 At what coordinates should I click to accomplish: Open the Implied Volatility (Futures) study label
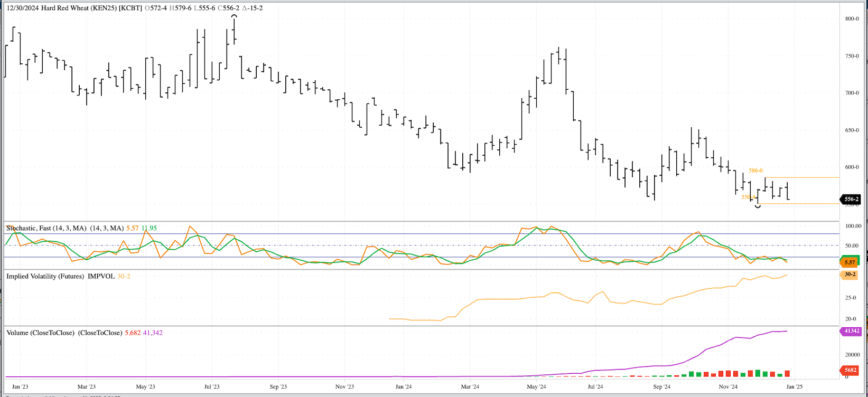pos(45,276)
